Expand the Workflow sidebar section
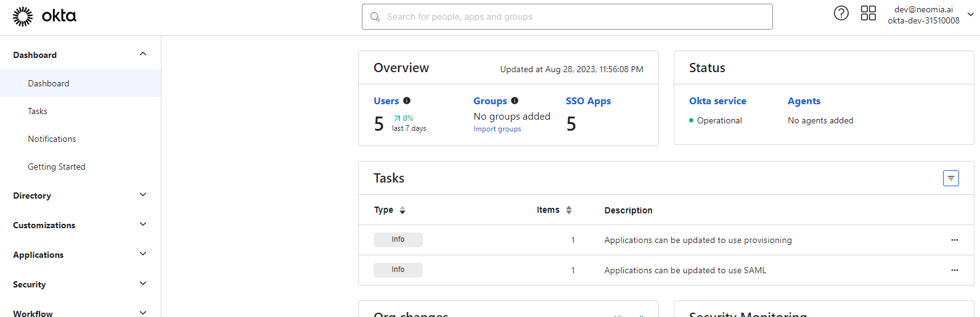 [143, 313]
